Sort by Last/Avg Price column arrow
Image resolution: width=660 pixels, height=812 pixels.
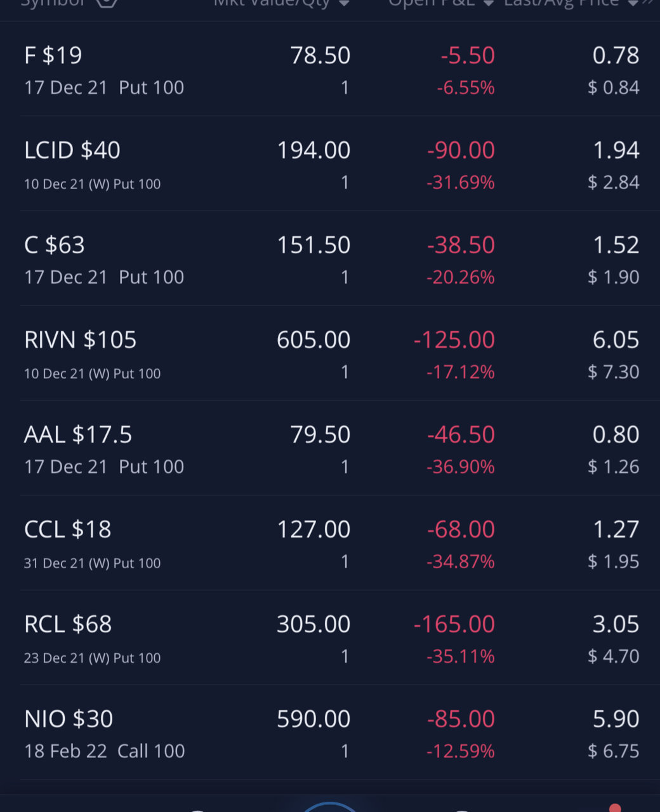pos(632,3)
